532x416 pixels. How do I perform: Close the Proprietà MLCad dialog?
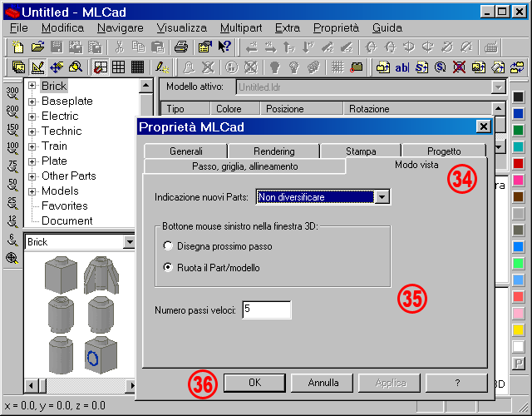point(483,126)
